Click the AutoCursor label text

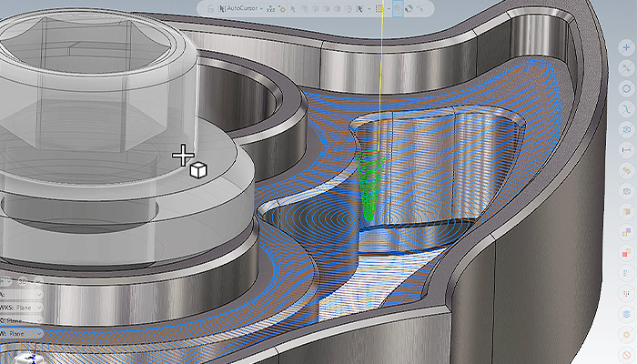pyautogui.click(x=243, y=8)
